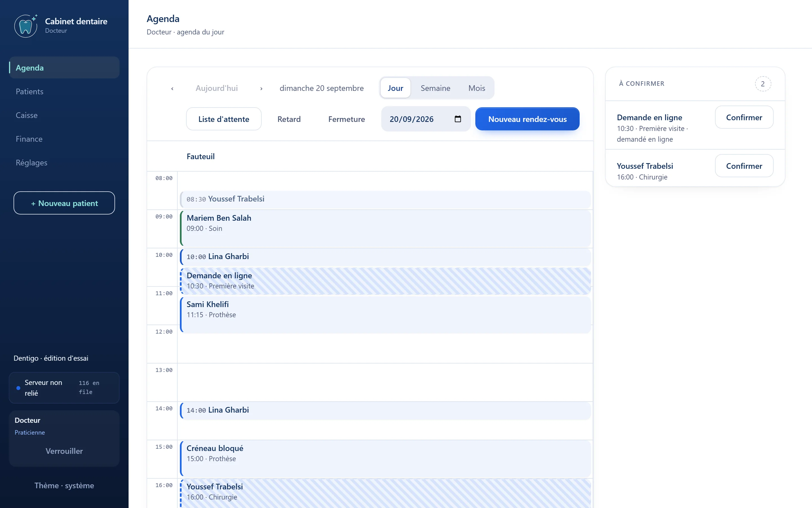Open the Agenda section
Screen dimensions: 812x508
click(x=64, y=67)
